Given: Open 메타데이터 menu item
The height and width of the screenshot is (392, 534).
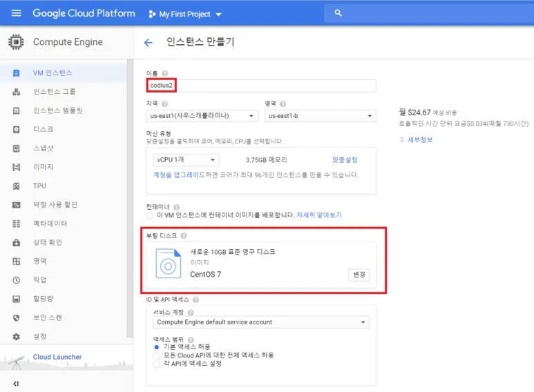Looking at the screenshot, I should pyautogui.click(x=64, y=224).
